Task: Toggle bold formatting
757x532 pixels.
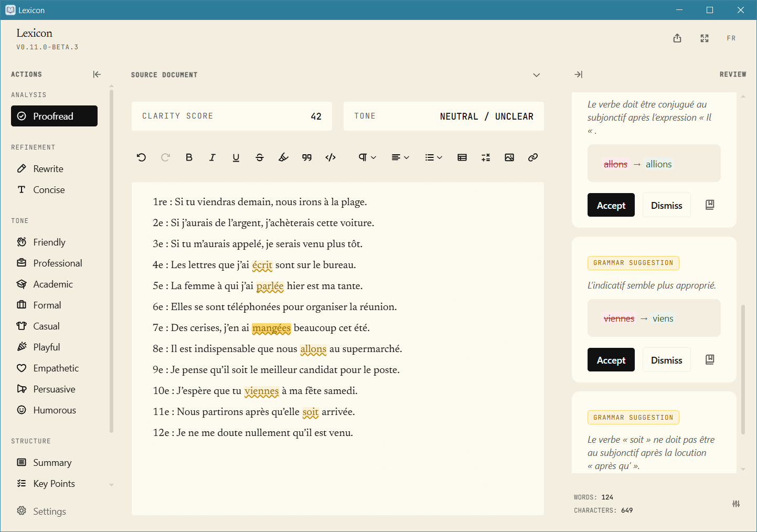Action: click(x=189, y=157)
